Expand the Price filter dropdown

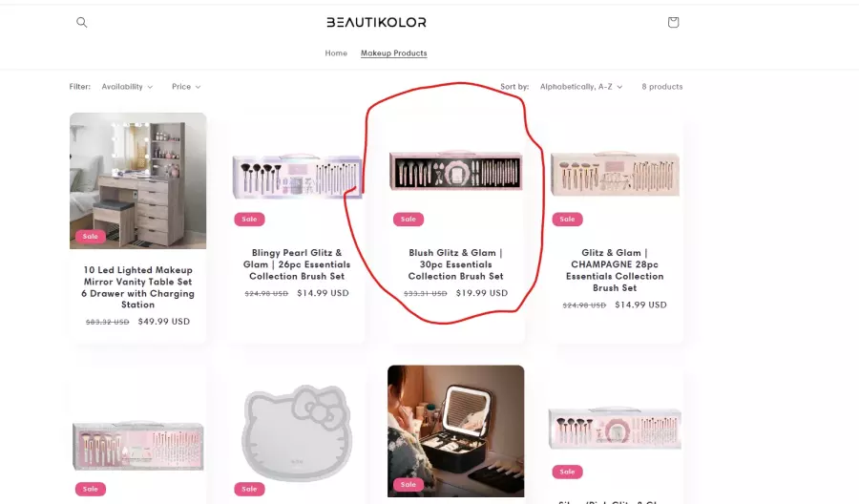(186, 87)
